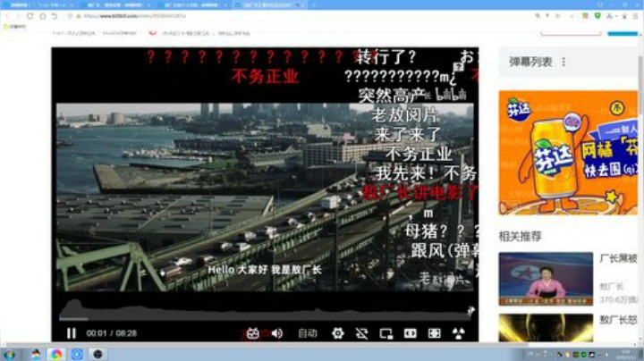This screenshot has width=644, height=361.
Task: Switch to the second browser tab
Action: [x=115, y=5]
